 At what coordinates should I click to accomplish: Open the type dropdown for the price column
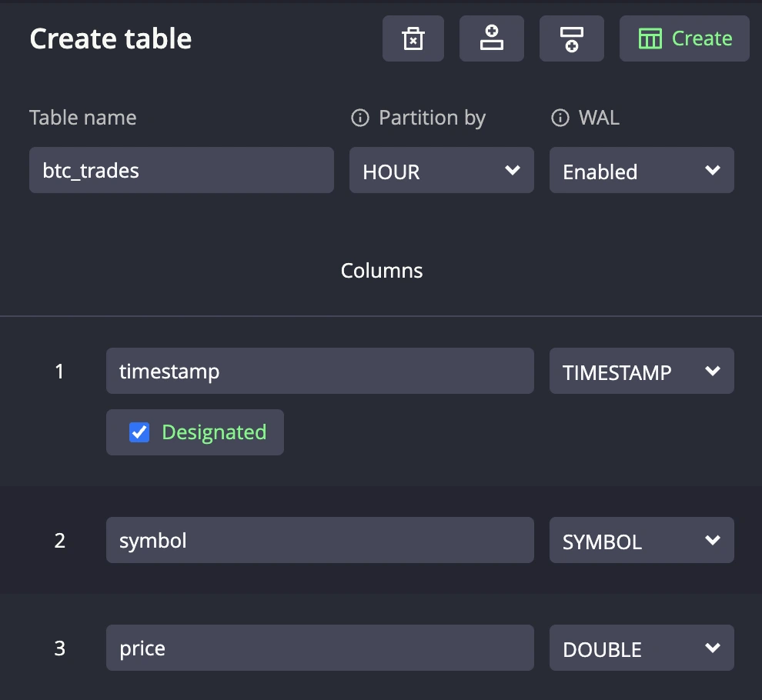[641, 648]
